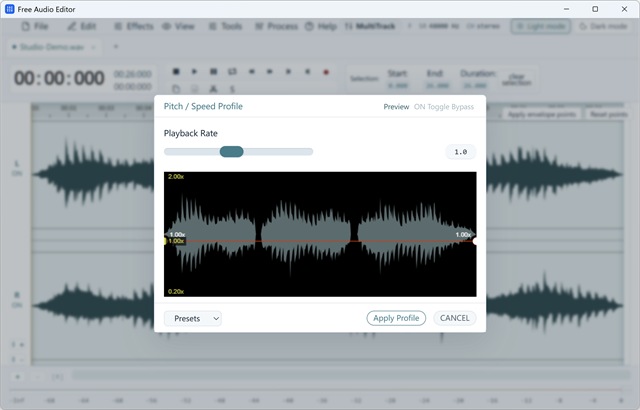The image size is (640, 410).
Task: Click the Play transport icon
Action: (194, 72)
